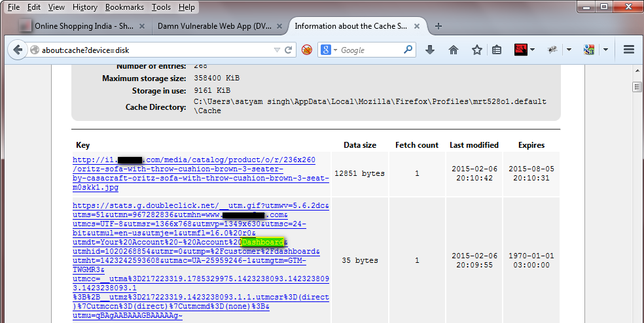Switch to Damn Vulnerable Web App tab
This screenshot has width=644, height=323.
[x=215, y=26]
